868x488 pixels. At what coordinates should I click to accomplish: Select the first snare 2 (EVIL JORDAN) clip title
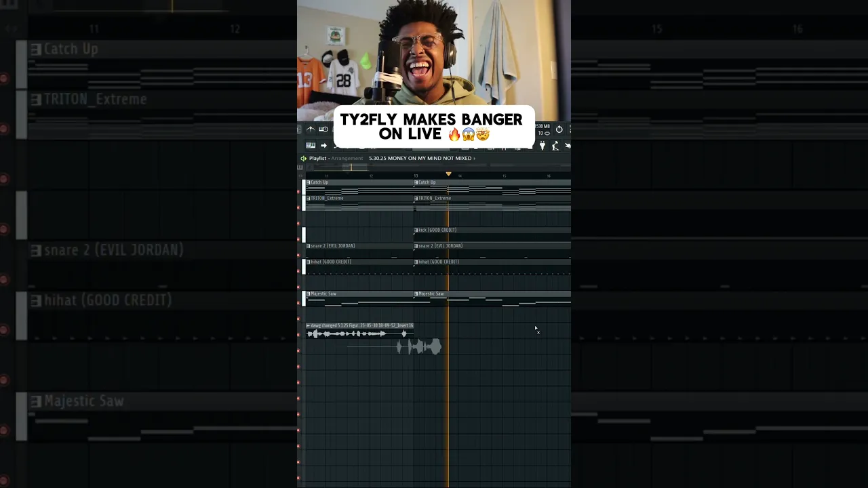pyautogui.click(x=333, y=246)
